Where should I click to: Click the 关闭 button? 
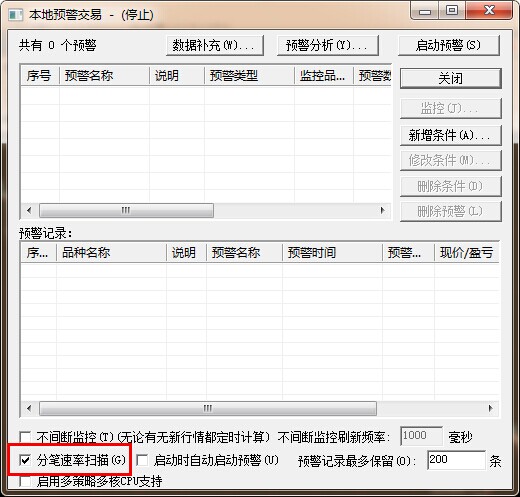(x=451, y=79)
